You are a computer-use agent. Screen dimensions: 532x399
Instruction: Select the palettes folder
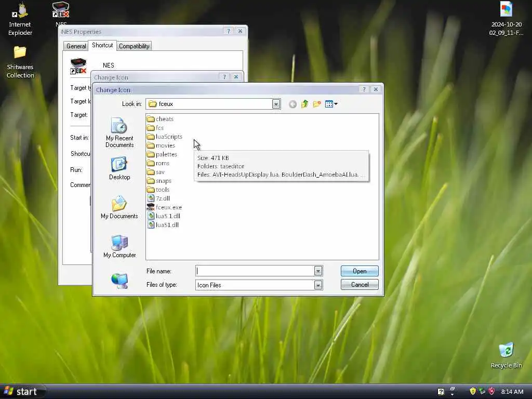[x=162, y=154]
